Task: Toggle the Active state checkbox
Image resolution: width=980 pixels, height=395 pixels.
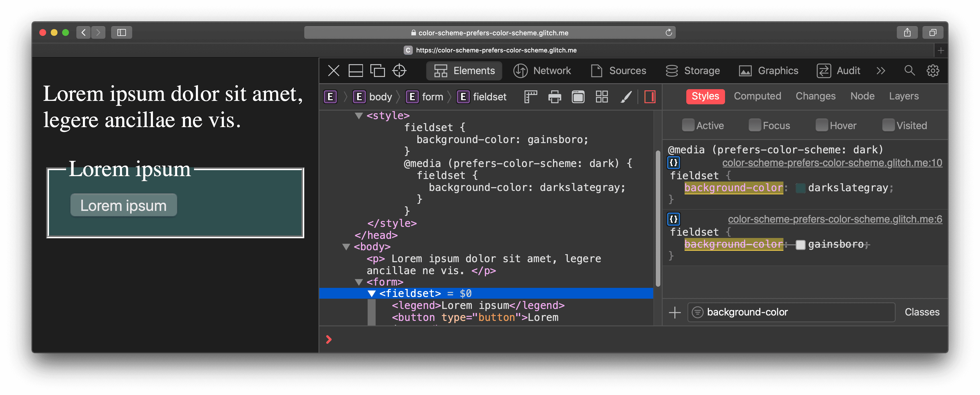Action: (x=687, y=125)
